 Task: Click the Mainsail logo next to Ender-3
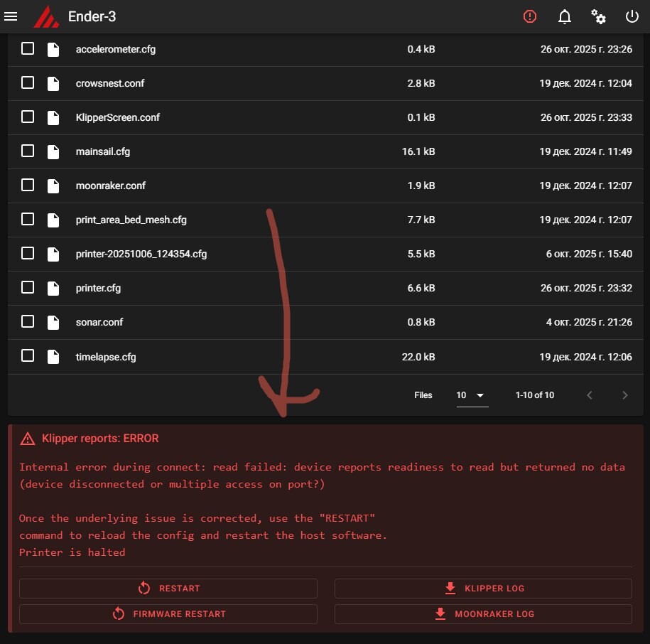(46, 16)
